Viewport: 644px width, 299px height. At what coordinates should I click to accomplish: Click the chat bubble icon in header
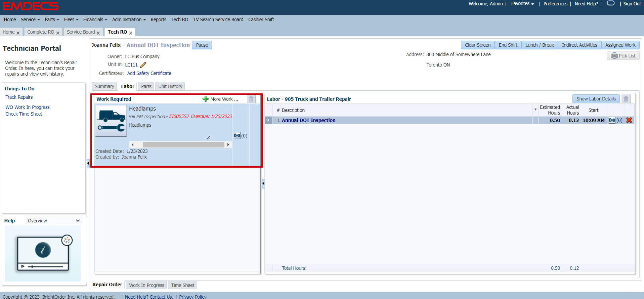611,3
